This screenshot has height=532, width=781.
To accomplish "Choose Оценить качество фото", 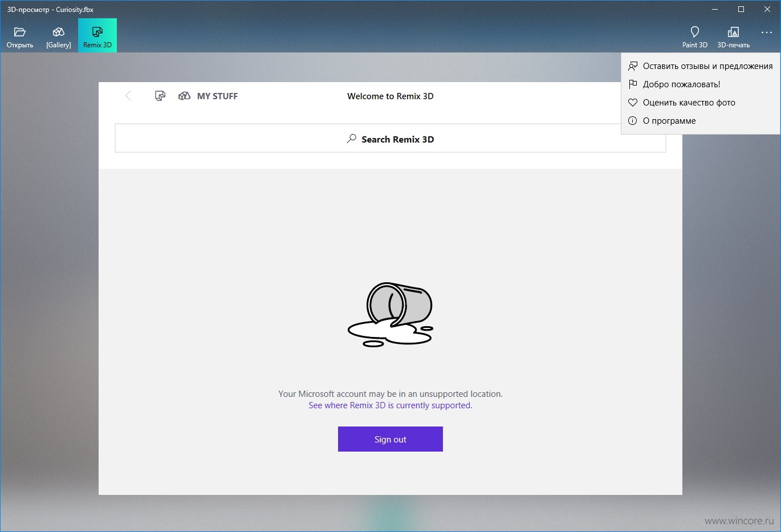I will click(x=701, y=103).
